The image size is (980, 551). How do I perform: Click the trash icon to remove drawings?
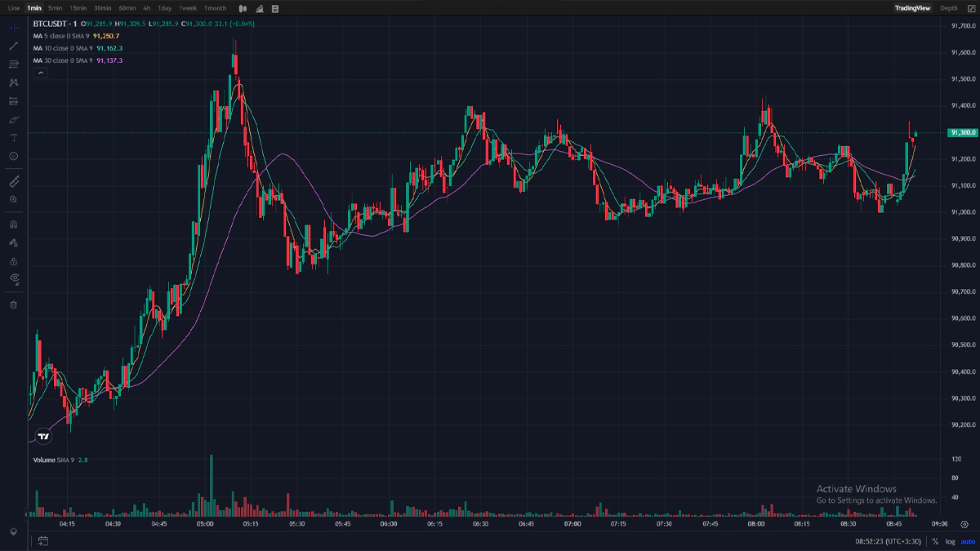[13, 304]
